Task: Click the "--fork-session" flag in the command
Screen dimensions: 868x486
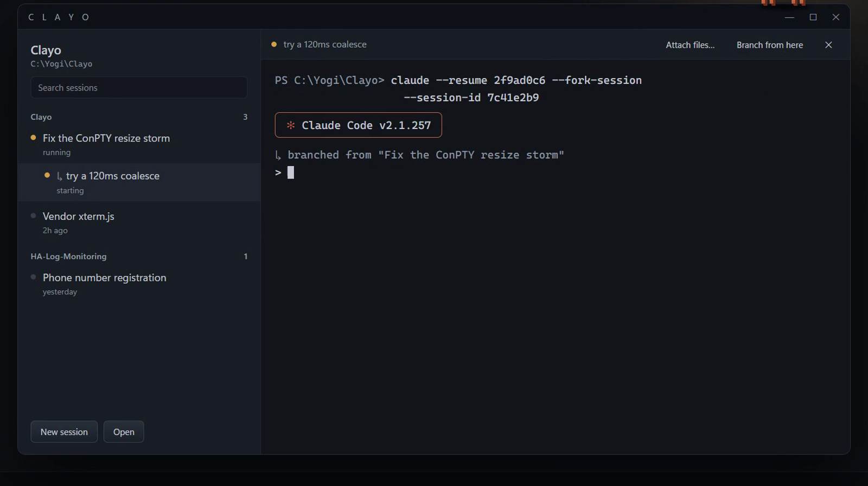Action: coord(597,80)
